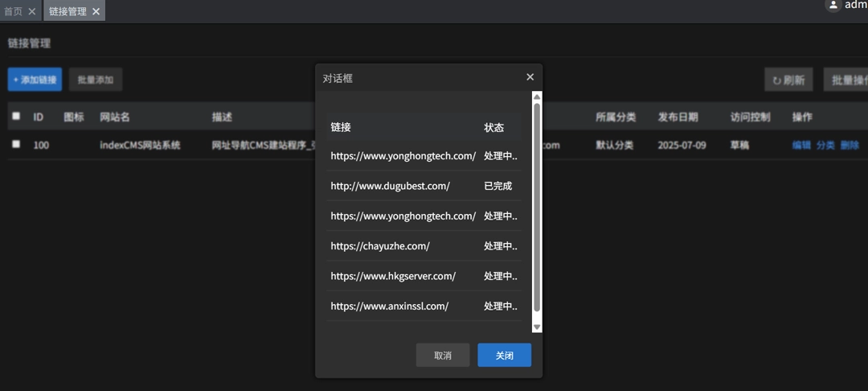
Task: Close the 链接管理 tab with its X icon
Action: (96, 11)
